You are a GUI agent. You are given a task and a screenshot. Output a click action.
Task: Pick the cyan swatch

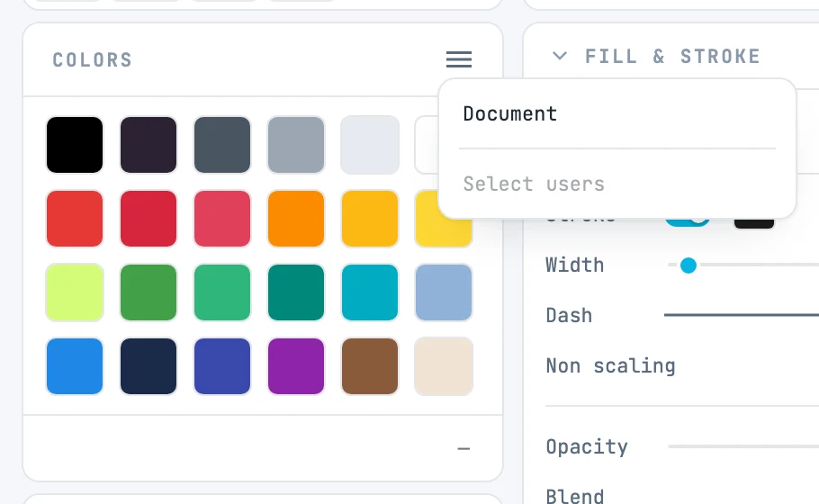370,292
